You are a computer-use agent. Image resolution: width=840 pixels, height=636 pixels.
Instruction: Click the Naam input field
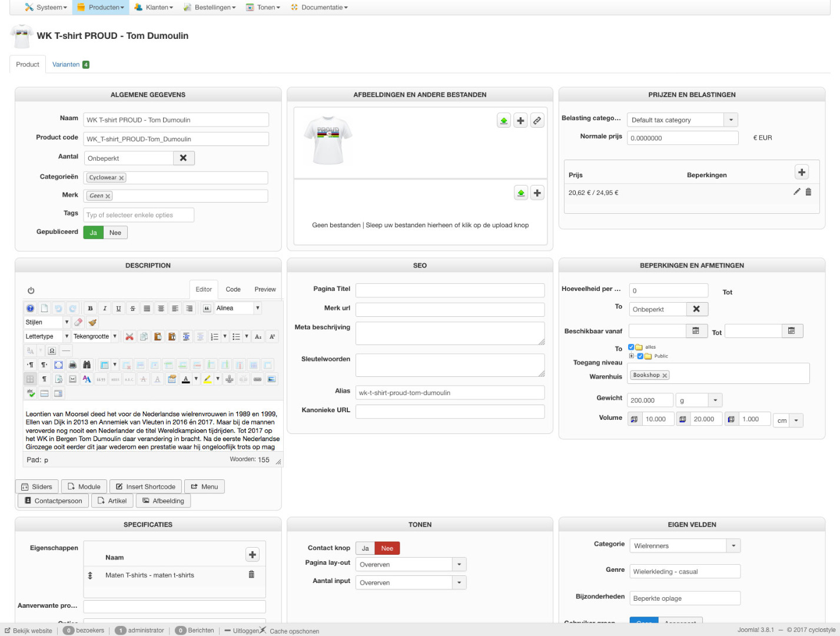pos(176,120)
